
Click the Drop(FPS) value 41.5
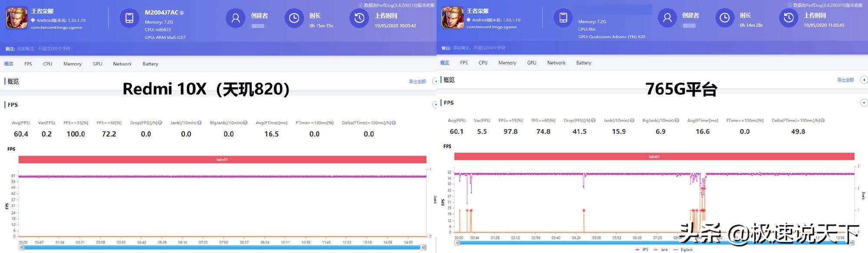coord(579,132)
